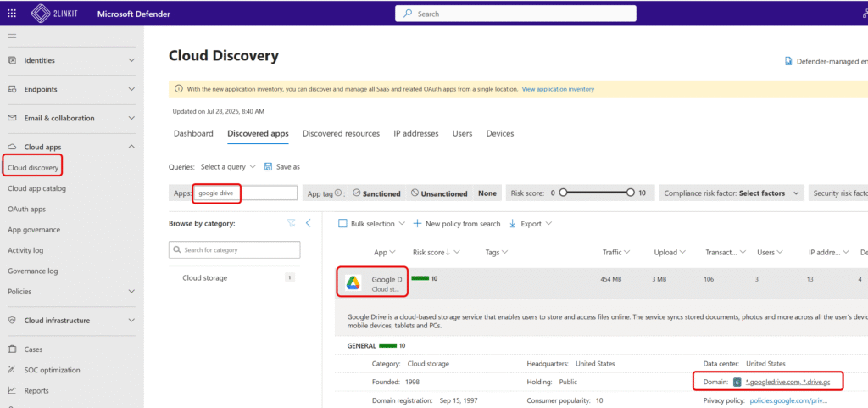Tick the Bulk selection checkbox

click(x=342, y=224)
